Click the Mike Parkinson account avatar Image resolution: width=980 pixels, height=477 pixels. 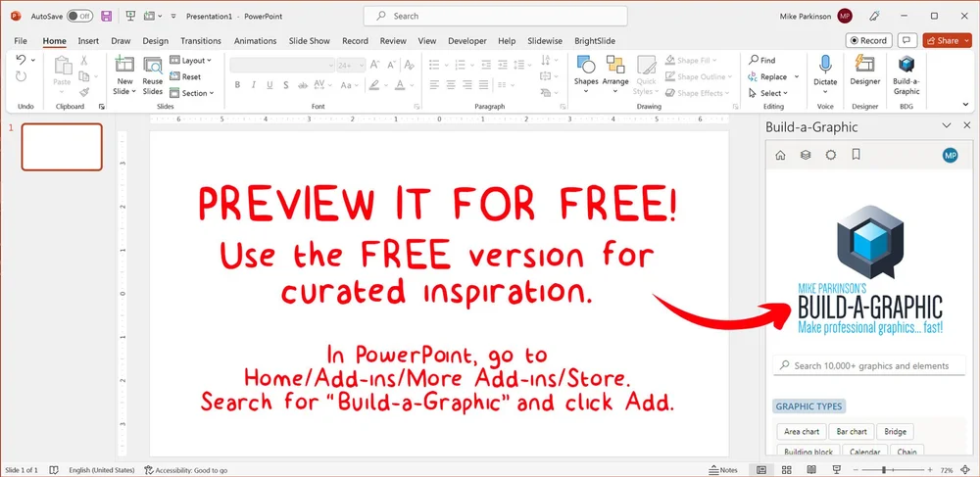pos(845,17)
